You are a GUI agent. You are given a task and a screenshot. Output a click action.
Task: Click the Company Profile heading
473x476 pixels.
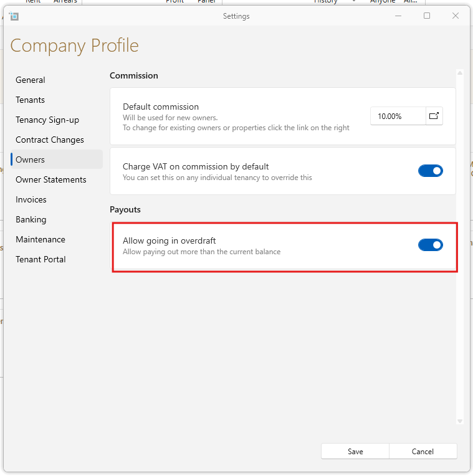[74, 46]
